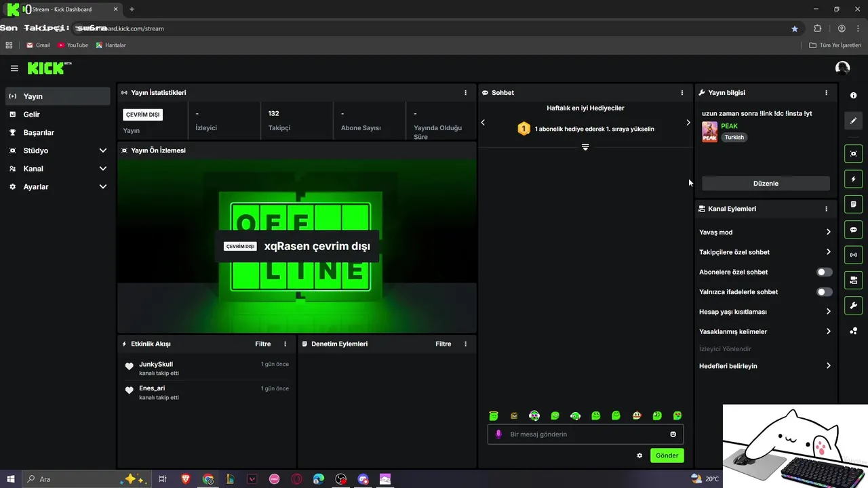The image size is (868, 488).
Task: Open Yayın bilgisi panel three-dot menu
Action: click(826, 92)
